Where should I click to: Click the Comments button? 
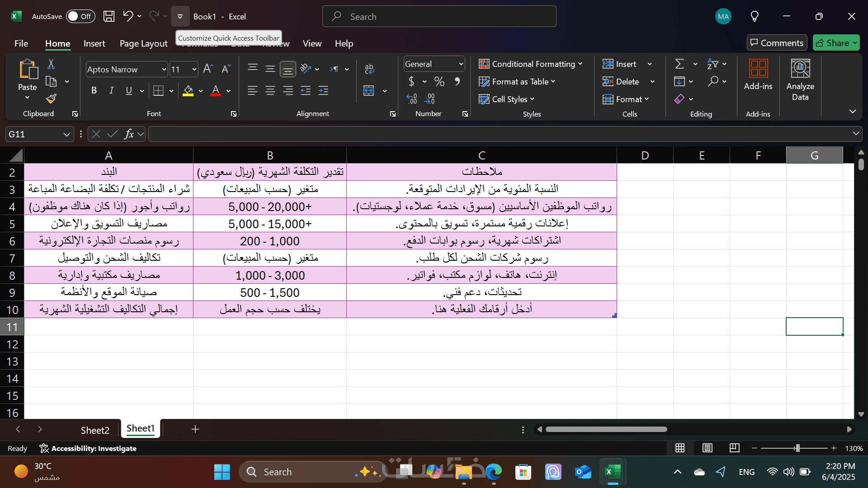pos(777,43)
